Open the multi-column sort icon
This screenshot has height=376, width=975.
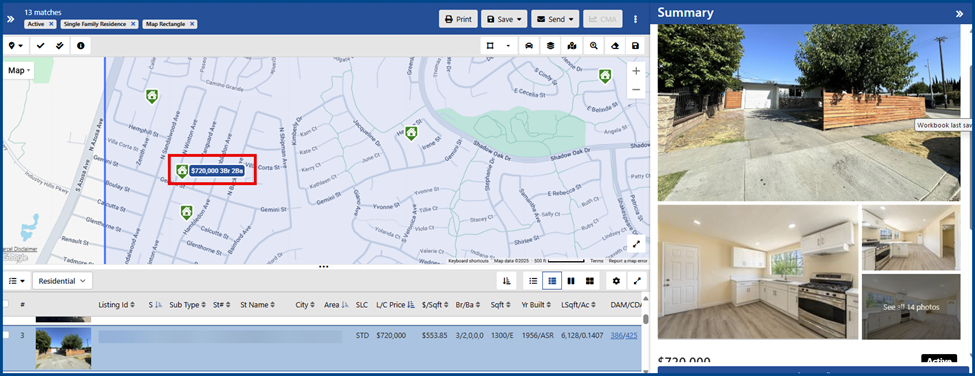[x=507, y=281]
